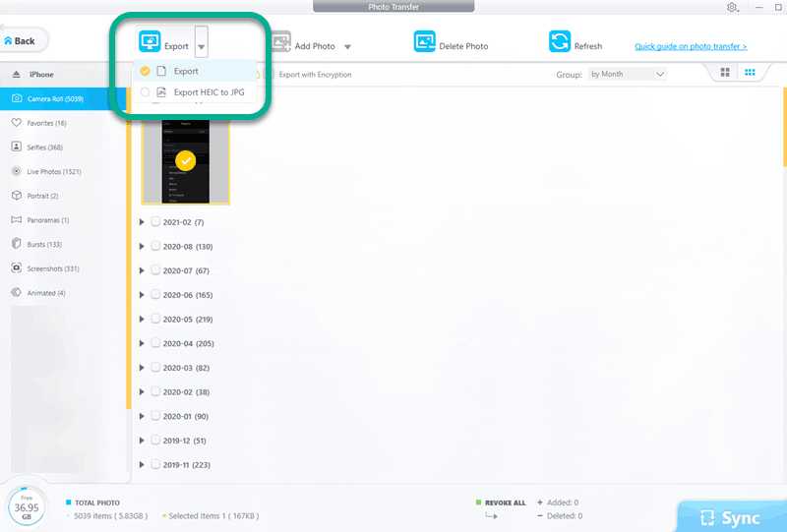
Task: Click the 5039 items ( 5.83GB ) text
Action: [x=111, y=515]
